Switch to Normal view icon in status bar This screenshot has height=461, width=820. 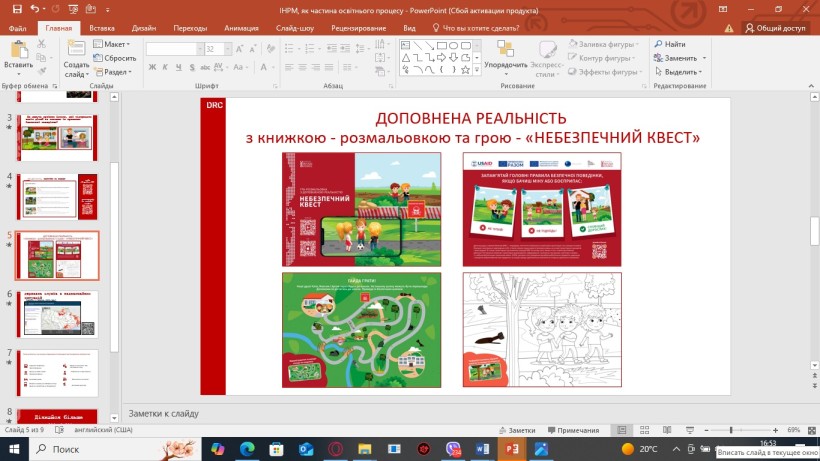pyautogui.click(x=621, y=430)
